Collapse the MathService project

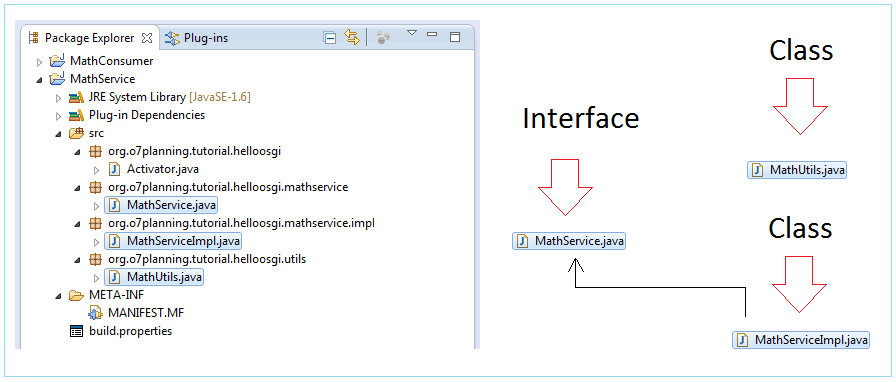click(39, 79)
